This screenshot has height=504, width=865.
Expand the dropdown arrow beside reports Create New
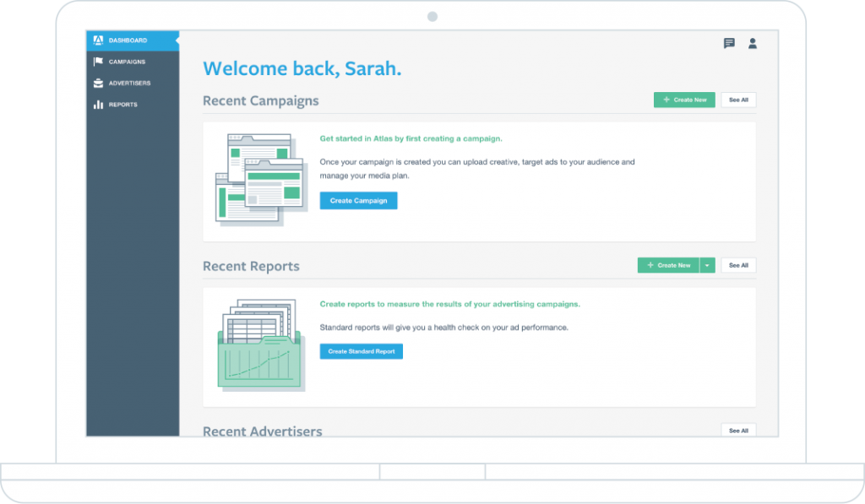point(707,265)
